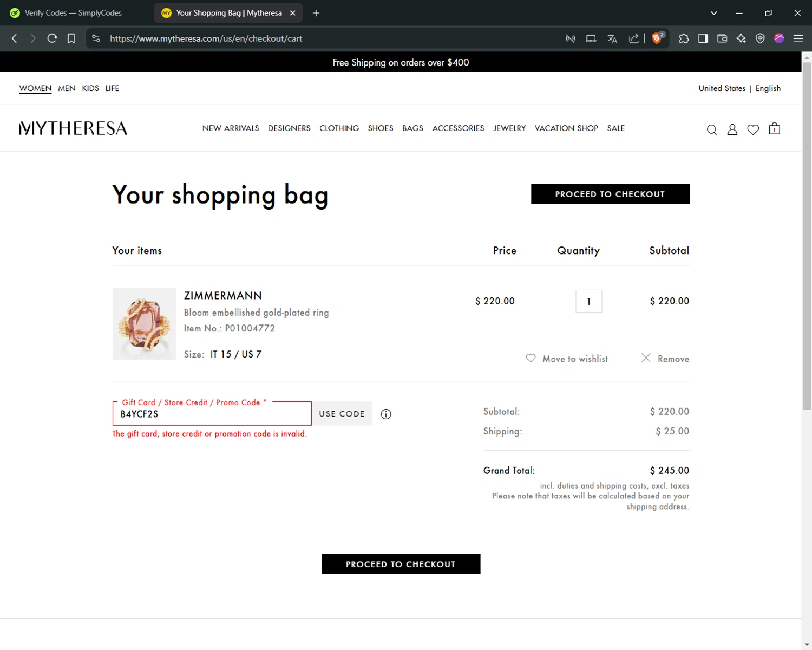Click the Shipping $ 25.00 value

click(672, 431)
